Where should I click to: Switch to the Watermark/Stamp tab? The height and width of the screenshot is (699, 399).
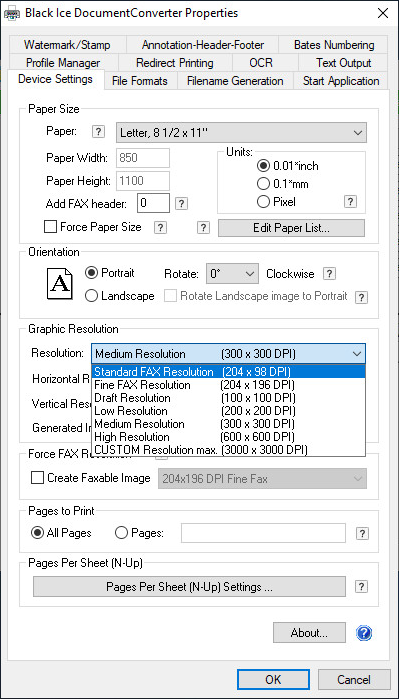click(67, 45)
